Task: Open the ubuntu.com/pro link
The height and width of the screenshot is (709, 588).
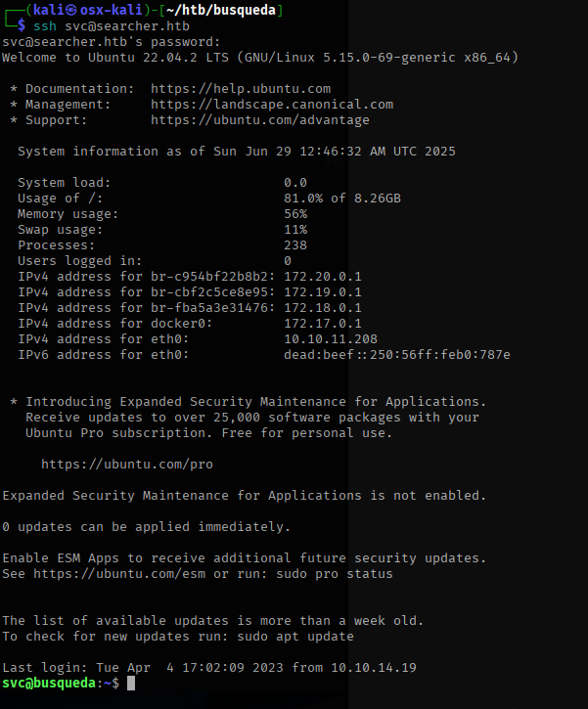Action: tap(127, 465)
